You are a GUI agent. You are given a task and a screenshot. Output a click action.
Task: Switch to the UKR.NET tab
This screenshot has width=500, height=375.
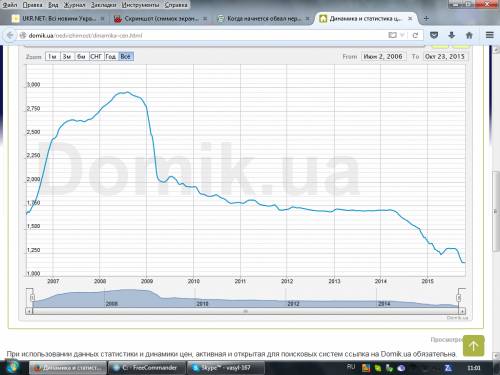click(58, 19)
